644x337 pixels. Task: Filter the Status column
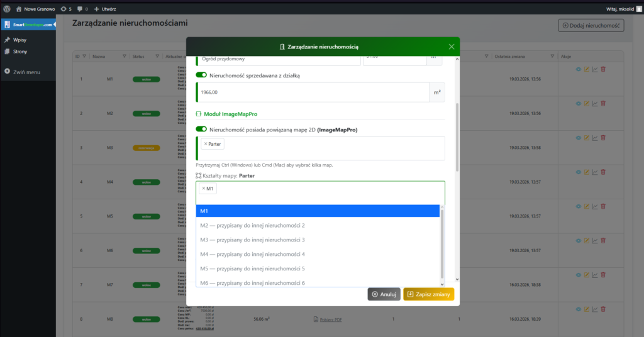pos(157,56)
